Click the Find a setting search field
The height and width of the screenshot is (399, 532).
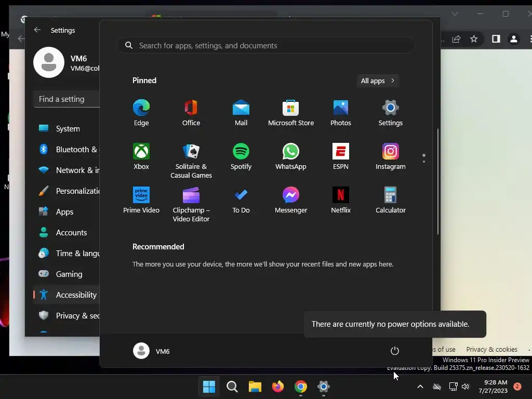pyautogui.click(x=67, y=99)
